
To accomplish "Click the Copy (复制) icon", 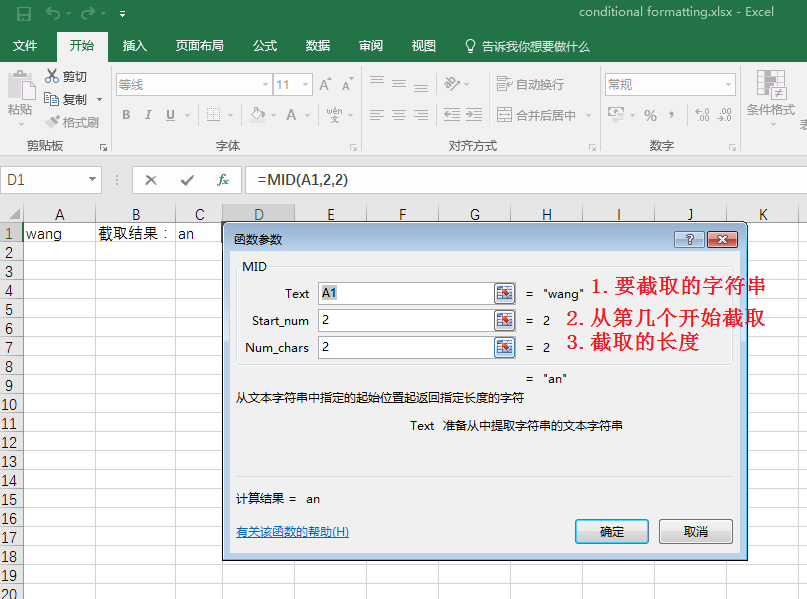I will pyautogui.click(x=51, y=99).
